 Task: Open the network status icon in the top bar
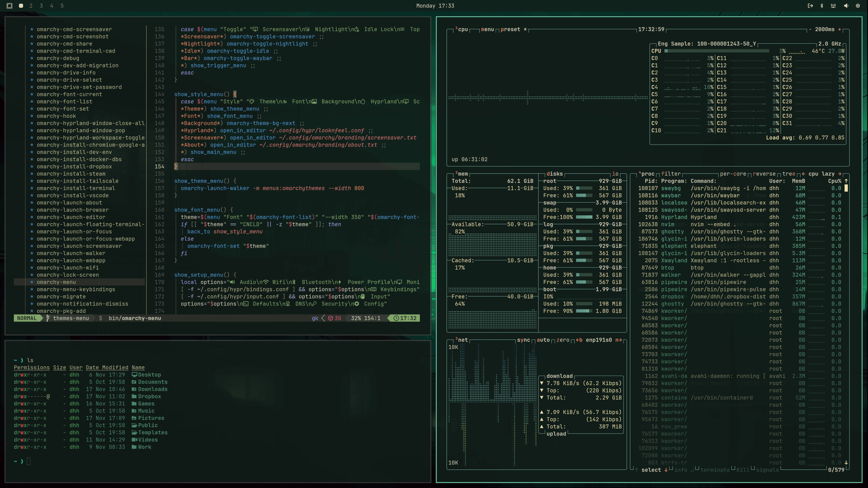pos(833,6)
